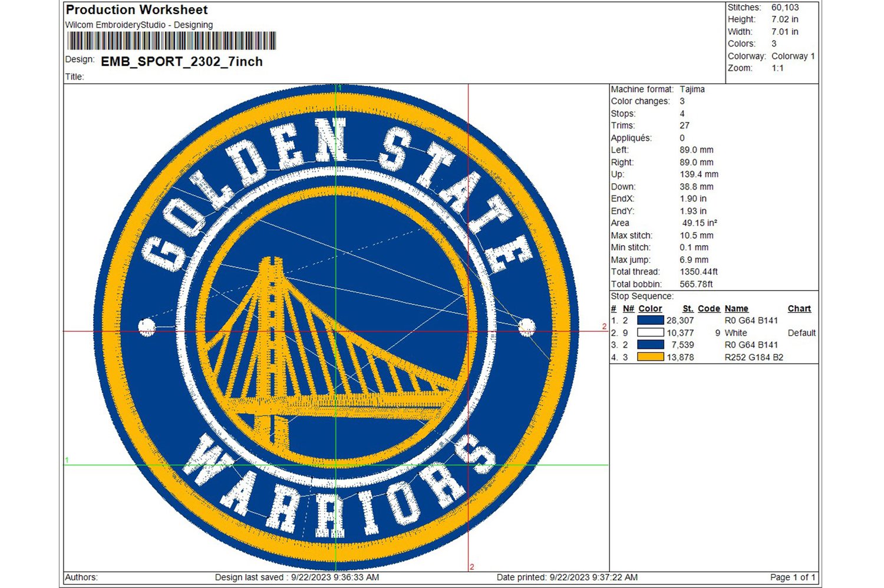Click the Down value 38.8 mm
Screen dimensions: 884x588
point(697,187)
